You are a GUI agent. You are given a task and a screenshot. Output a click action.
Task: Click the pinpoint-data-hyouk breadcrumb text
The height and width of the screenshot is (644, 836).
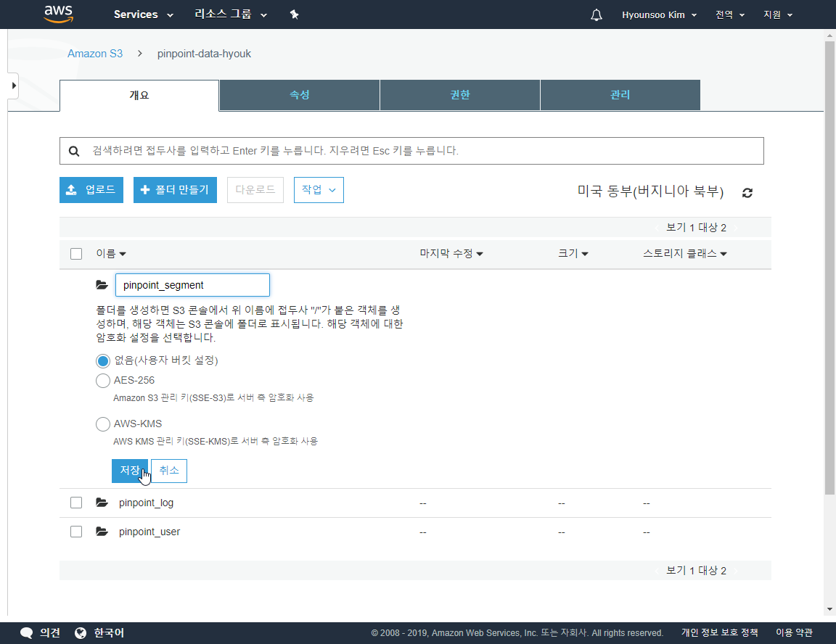coord(204,54)
